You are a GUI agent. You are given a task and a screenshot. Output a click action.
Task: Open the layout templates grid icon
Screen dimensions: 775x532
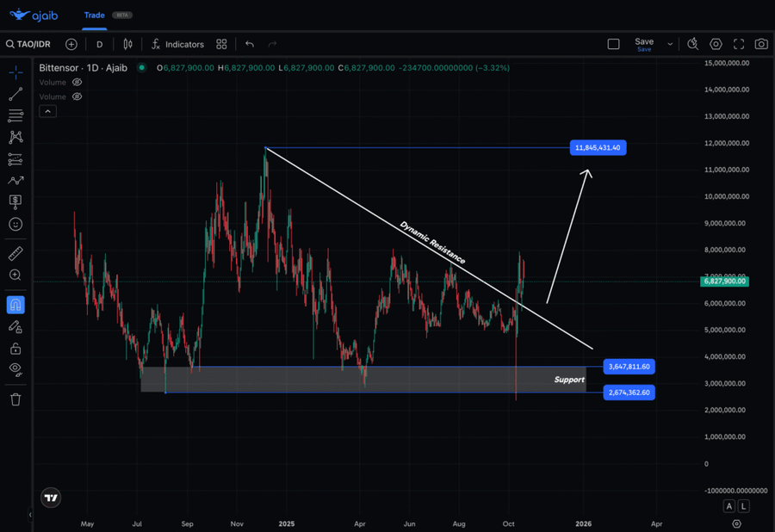[x=221, y=44]
